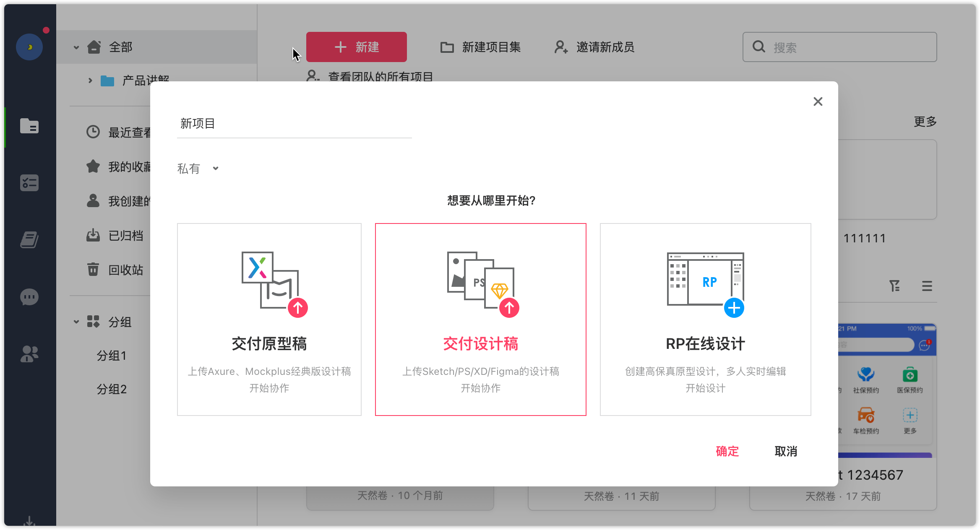Click the Sketch/PS design upload illustration

(483, 285)
